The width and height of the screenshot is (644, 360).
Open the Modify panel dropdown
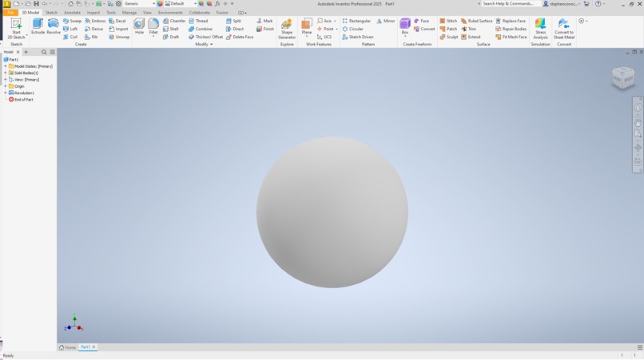[204, 45]
